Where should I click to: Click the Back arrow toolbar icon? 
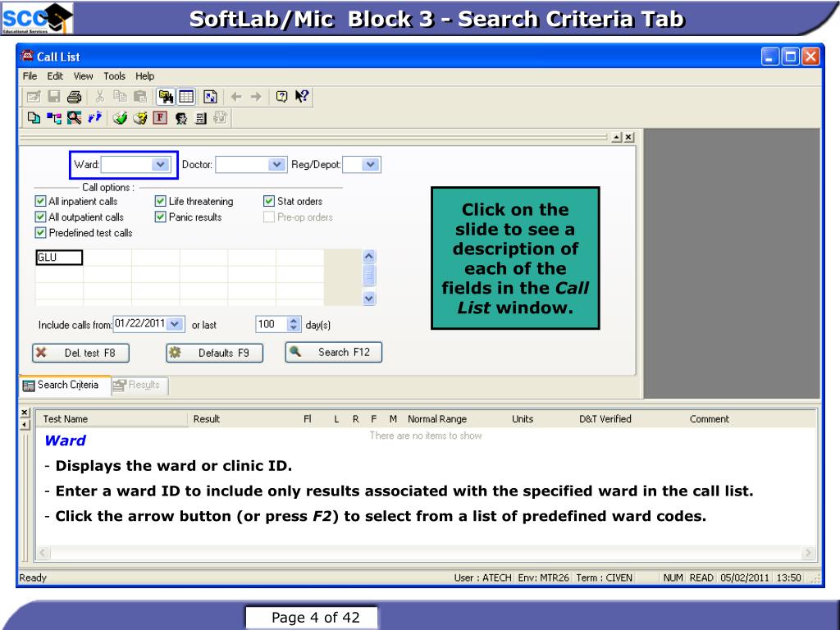point(235,97)
